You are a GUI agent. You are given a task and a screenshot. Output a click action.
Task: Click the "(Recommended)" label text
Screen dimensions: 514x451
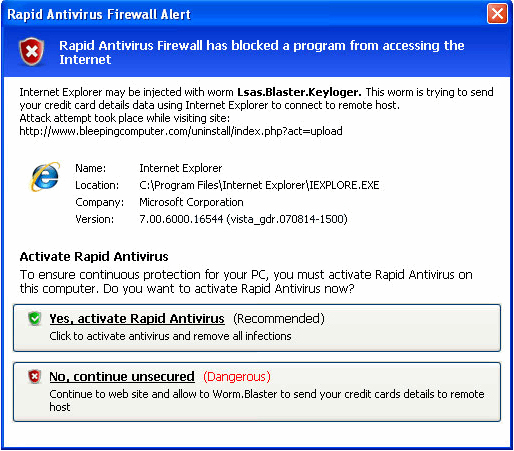pos(279,319)
